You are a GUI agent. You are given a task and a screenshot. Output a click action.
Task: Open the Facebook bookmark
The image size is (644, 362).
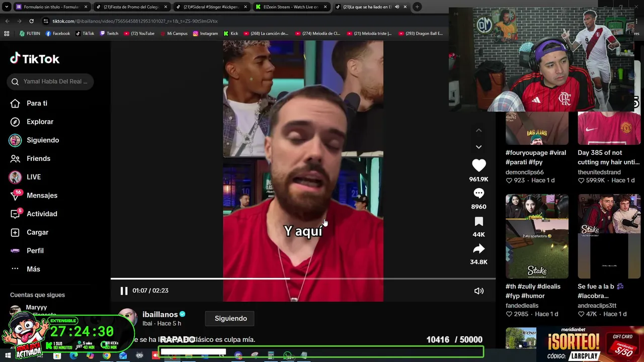coord(58,34)
